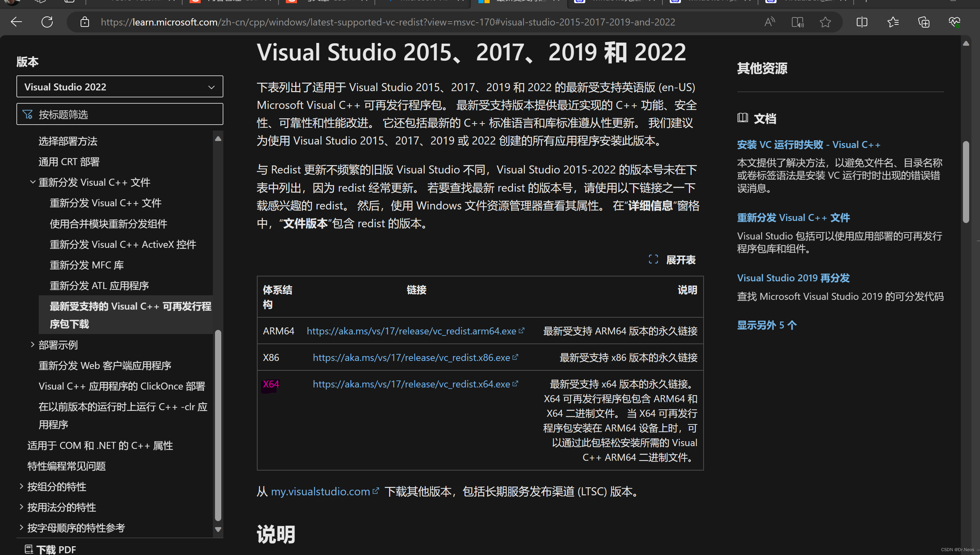Click the 版本 sidebar label
Screen dimensions: 980x555
click(28, 61)
